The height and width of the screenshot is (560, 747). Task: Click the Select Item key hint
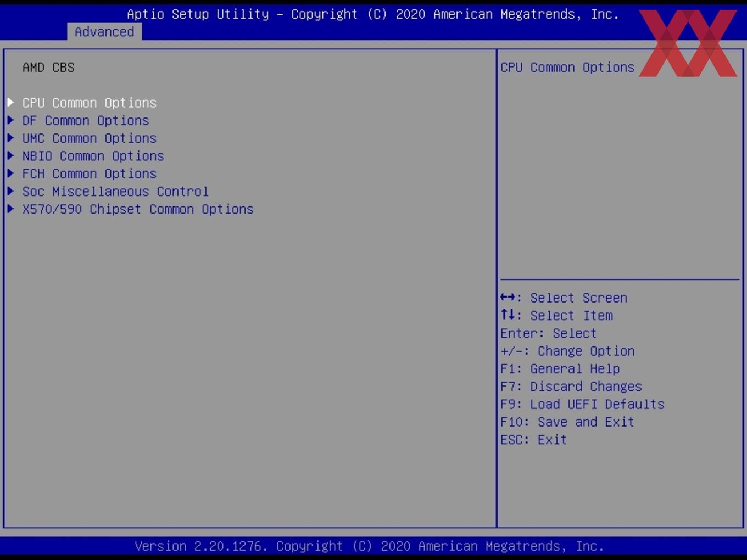click(x=556, y=315)
